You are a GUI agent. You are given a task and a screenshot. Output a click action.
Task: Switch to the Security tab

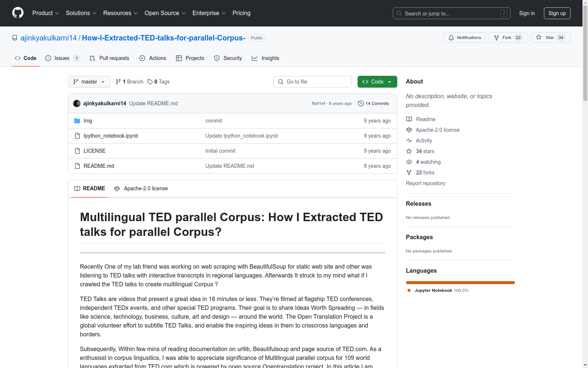tap(228, 58)
